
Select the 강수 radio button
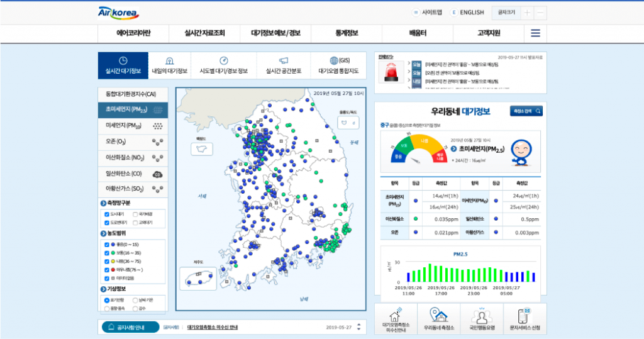coord(135,308)
